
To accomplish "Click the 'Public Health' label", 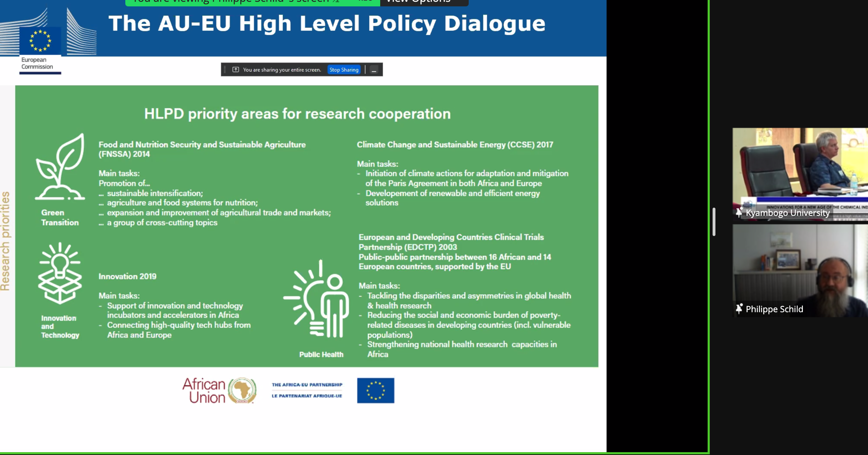I will coord(321,354).
